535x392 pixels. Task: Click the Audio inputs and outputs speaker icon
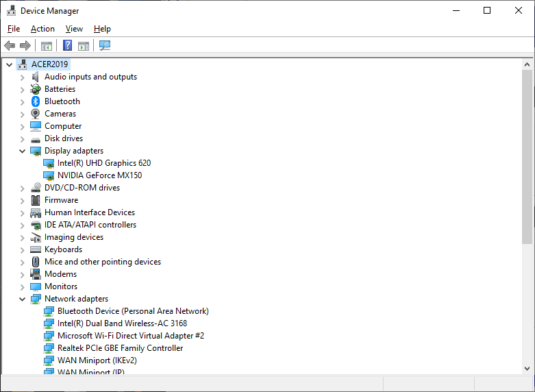coord(35,77)
